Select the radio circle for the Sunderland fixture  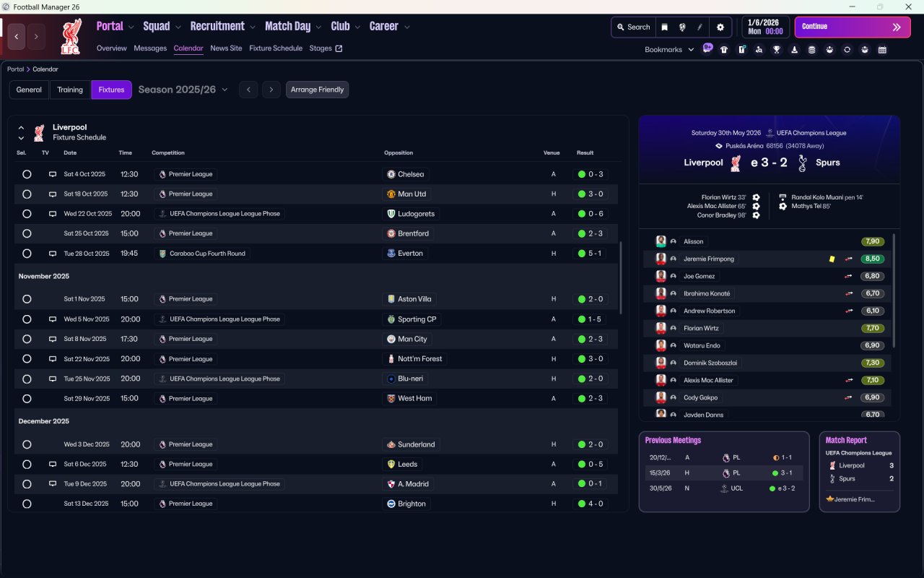pos(27,444)
